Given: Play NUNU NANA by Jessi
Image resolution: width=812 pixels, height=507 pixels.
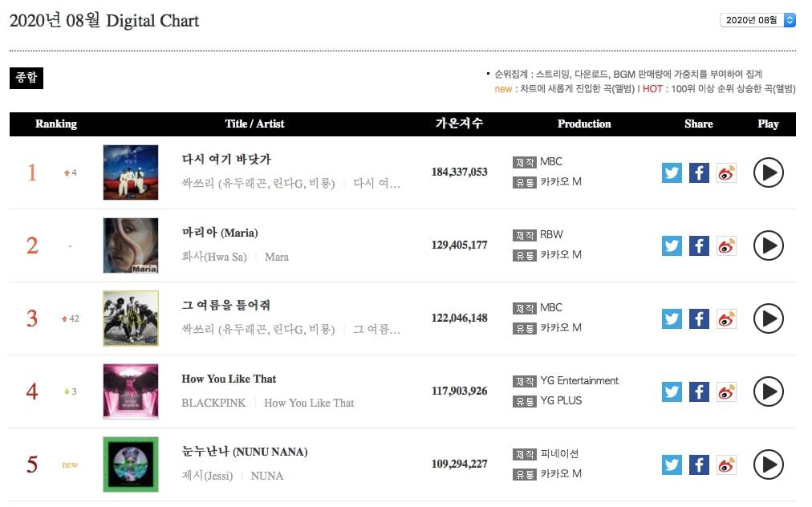Looking at the screenshot, I should 768,464.
